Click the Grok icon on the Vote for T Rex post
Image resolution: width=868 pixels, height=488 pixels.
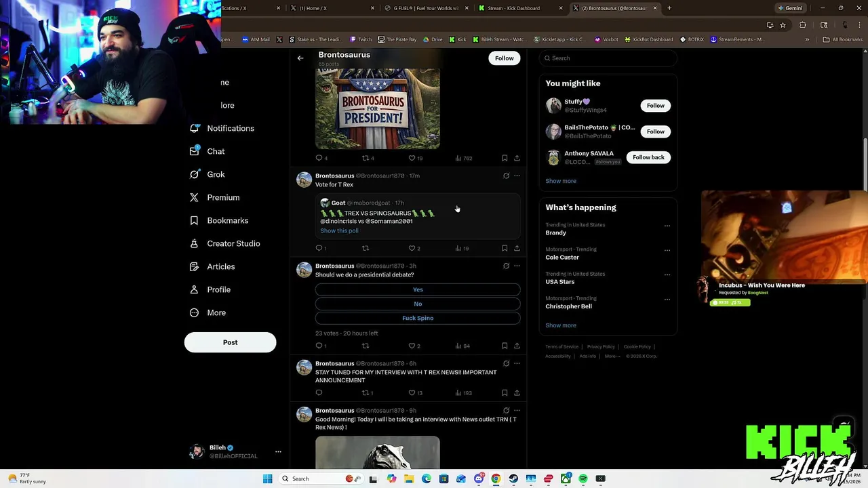[x=506, y=176]
